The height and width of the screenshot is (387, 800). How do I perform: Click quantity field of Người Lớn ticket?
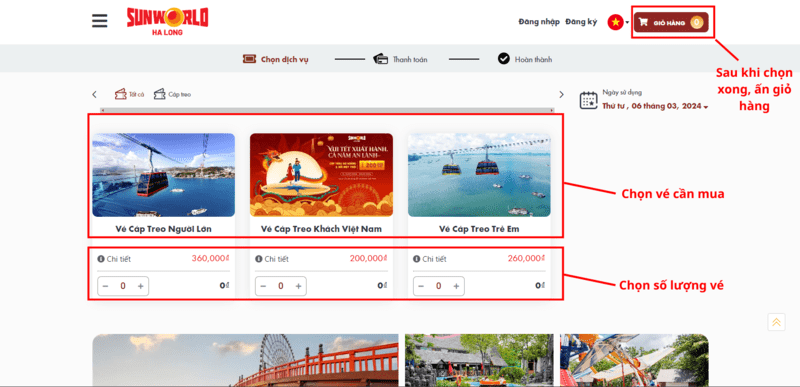point(123,286)
